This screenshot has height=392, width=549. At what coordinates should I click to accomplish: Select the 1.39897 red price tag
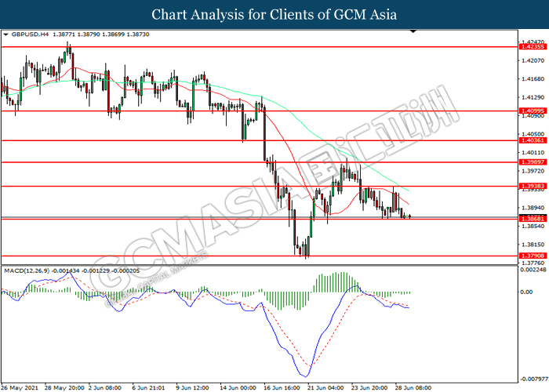click(533, 162)
